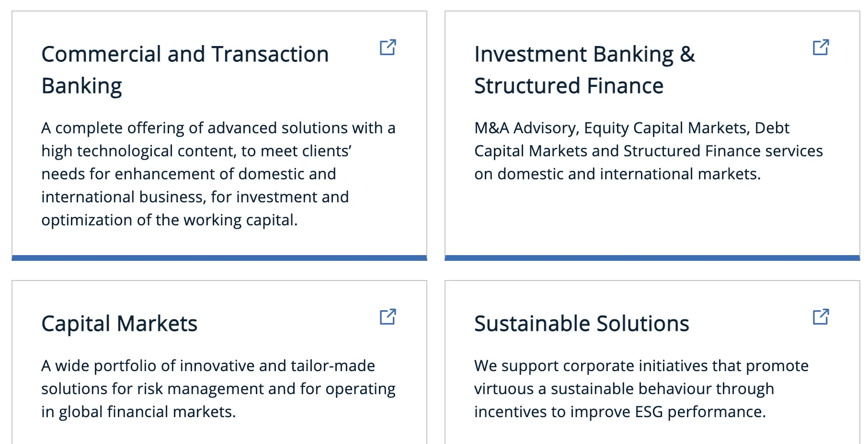Select 'Structured Finance' line of the heading
Viewport: 868px width, 444px height.
click(569, 86)
